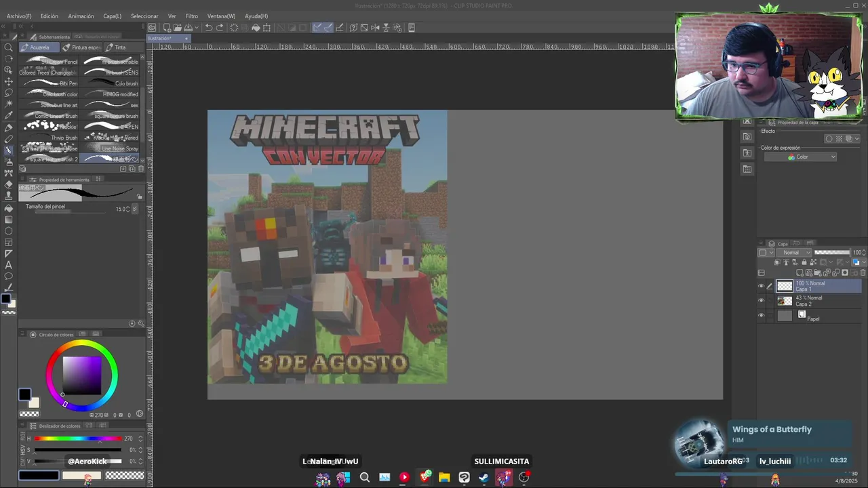
Task: Switch to the Pintura espesa tab
Action: pyautogui.click(x=81, y=47)
